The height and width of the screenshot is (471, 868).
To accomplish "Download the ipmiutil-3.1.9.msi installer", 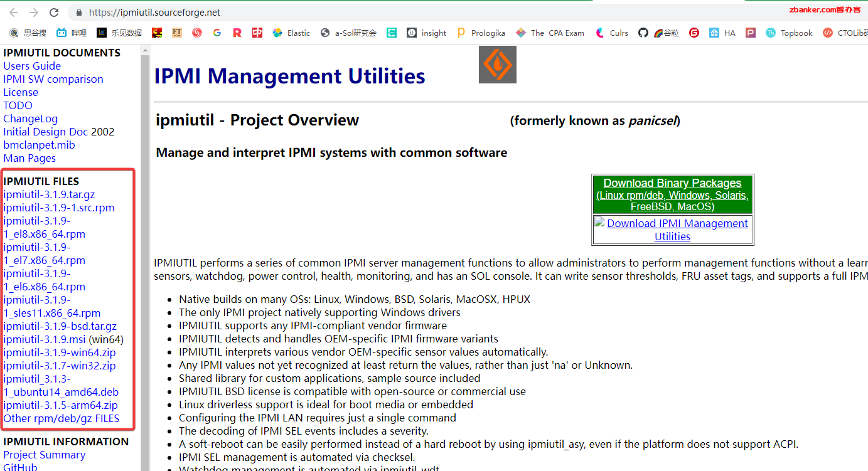I will tap(45, 339).
